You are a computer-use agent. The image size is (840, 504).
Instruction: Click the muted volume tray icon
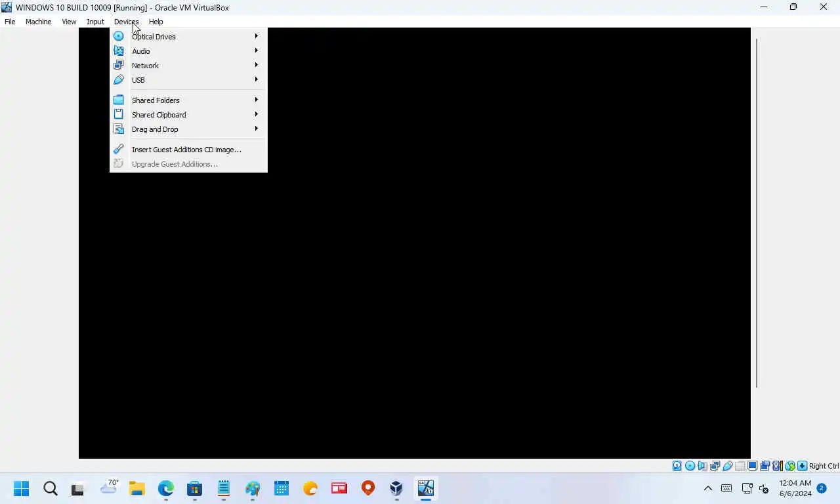(764, 488)
